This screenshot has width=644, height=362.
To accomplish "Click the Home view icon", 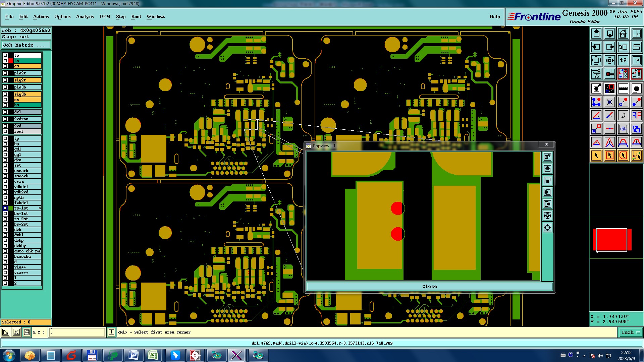I will [623, 34].
